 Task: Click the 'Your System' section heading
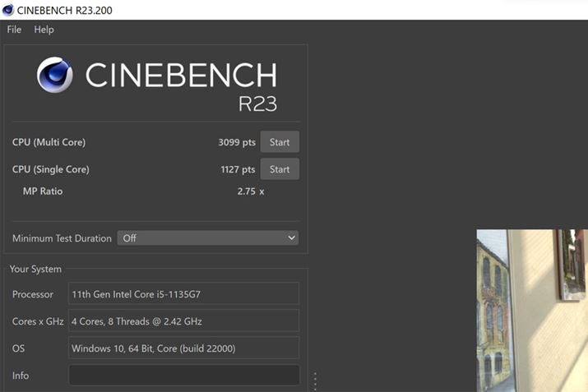pyautogui.click(x=35, y=269)
